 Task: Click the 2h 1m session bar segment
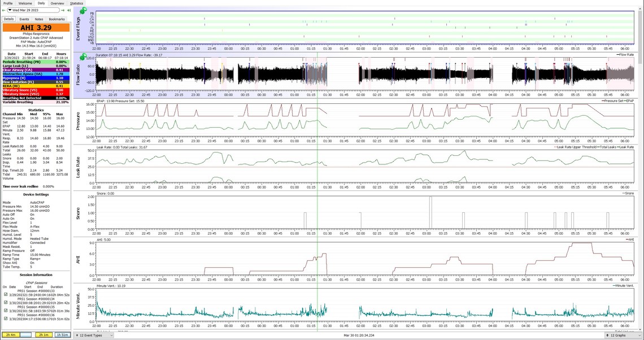tap(43, 335)
